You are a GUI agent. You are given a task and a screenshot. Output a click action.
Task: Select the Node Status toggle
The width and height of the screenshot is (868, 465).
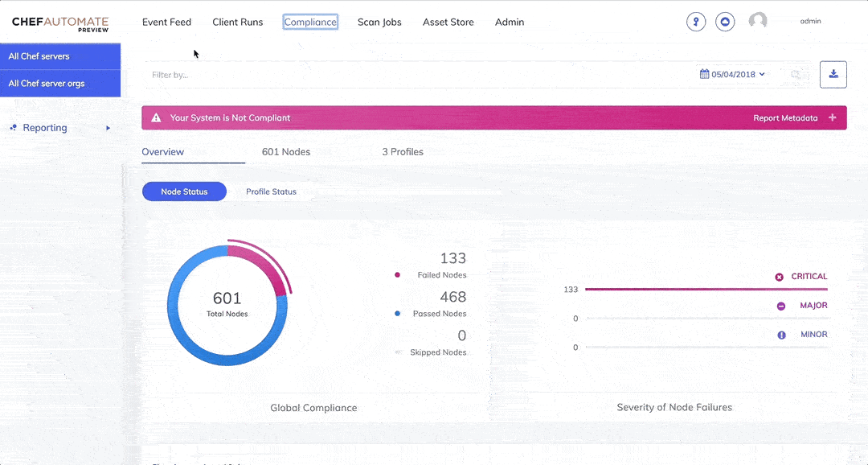[x=184, y=191]
